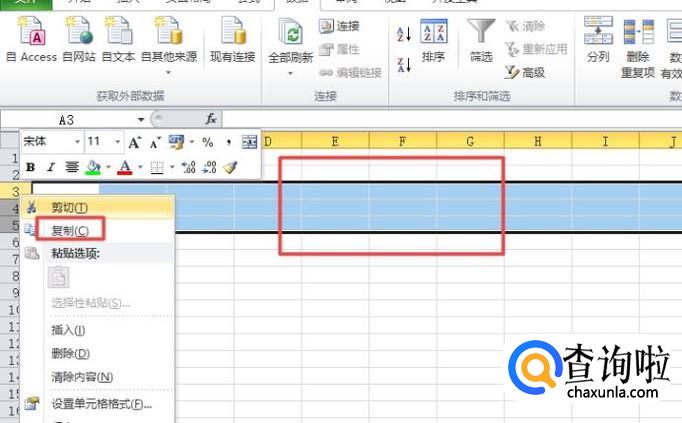Image resolution: width=682 pixels, height=423 pixels.
Task: Choose 复制(C) from the context menu
Action: coord(70,230)
